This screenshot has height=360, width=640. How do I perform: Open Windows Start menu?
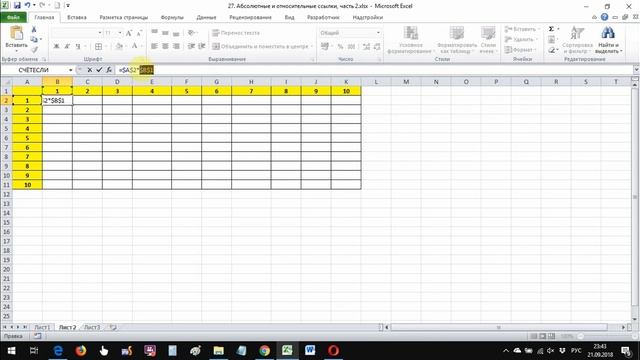(x=11, y=351)
